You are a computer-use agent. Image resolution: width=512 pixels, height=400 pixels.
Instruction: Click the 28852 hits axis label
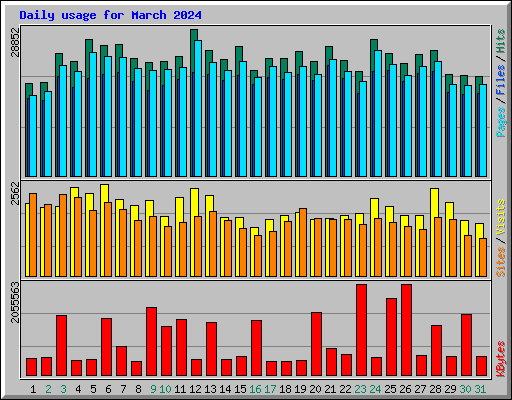[15, 42]
